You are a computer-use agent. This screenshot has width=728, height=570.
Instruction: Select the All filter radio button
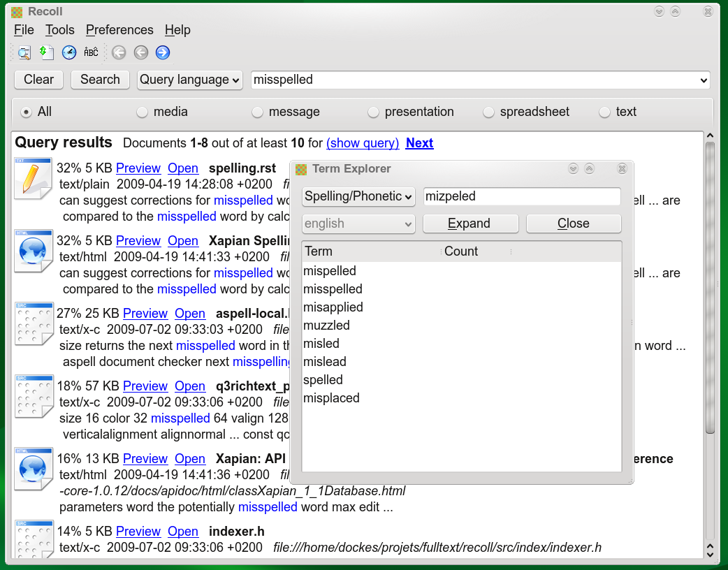pyautogui.click(x=27, y=112)
